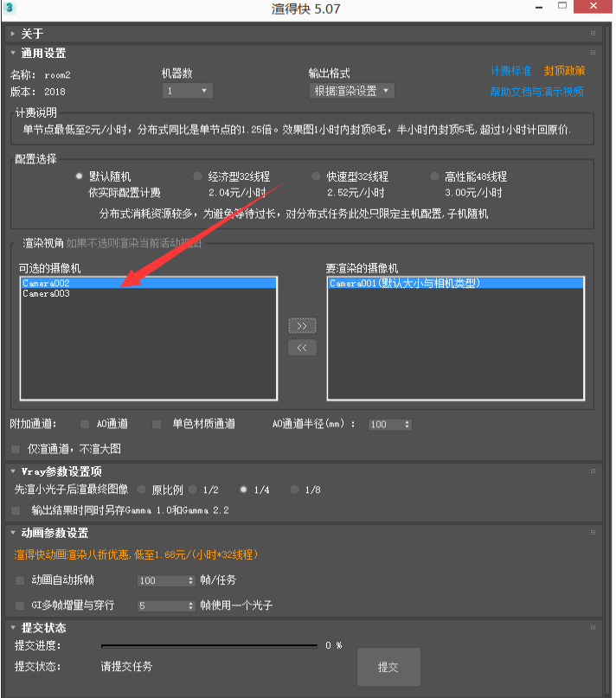Click the 提交进度 progress bar
Image resolution: width=616 pixels, height=698 pixels.
click(209, 646)
